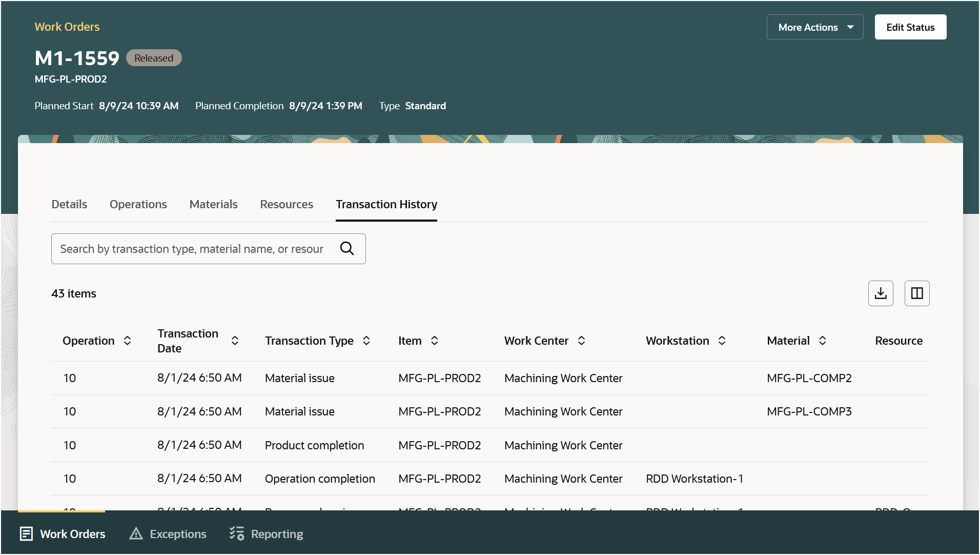Click the M1-1559 work order title
This screenshot has width=980, height=555.
pos(77,58)
